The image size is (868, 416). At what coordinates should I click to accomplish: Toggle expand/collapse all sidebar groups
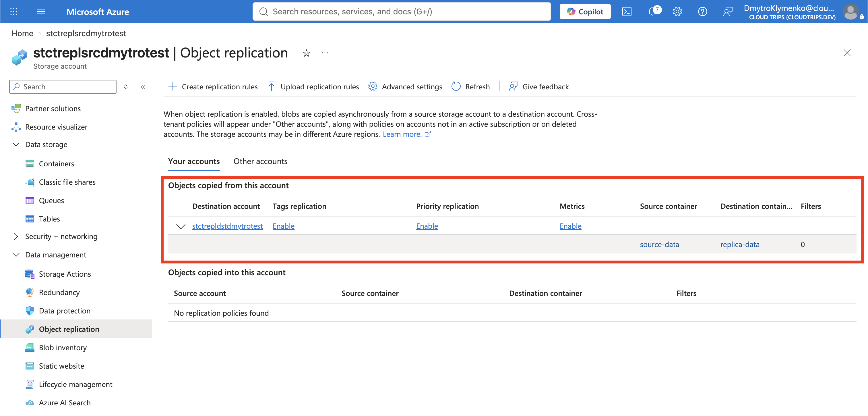pos(126,87)
